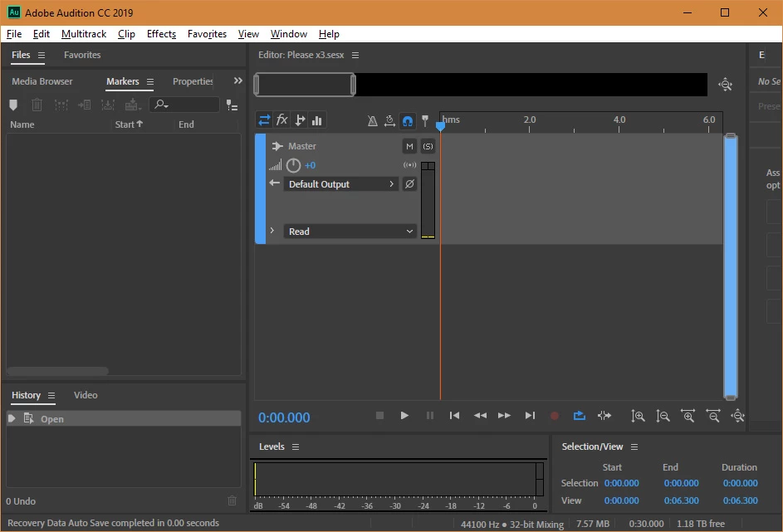
Task: Open the Read automation mode dropdown
Action: (350, 232)
